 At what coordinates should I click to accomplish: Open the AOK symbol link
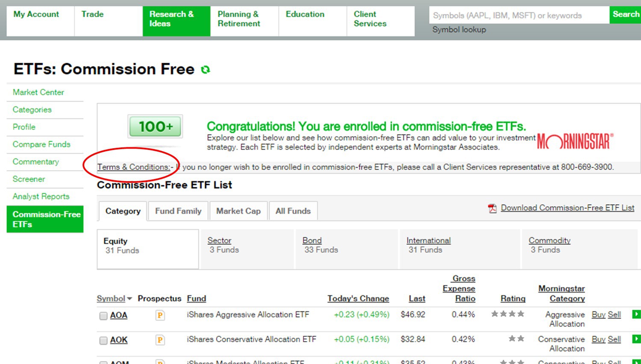pos(119,340)
